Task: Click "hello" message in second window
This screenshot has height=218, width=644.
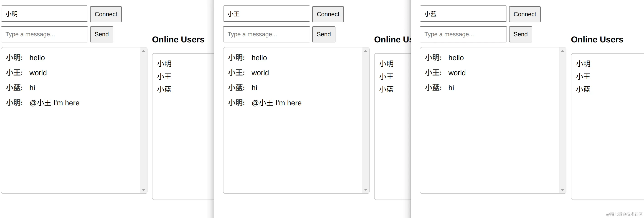Action: tap(259, 58)
